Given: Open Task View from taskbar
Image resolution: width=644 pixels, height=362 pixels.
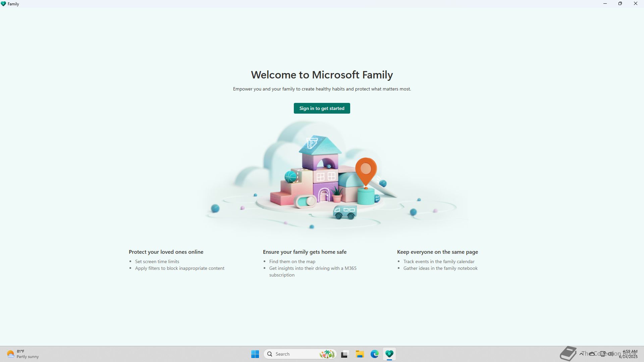Looking at the screenshot, I should pos(344,354).
